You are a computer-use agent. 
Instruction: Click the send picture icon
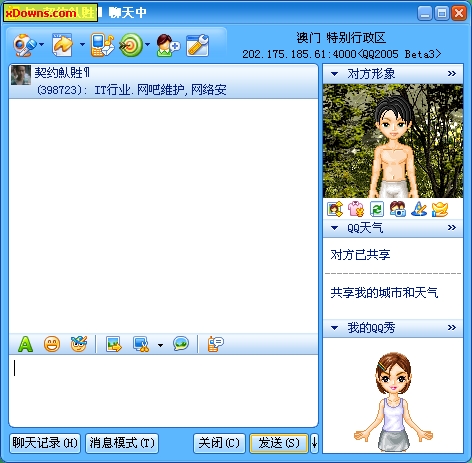pyautogui.click(x=114, y=344)
